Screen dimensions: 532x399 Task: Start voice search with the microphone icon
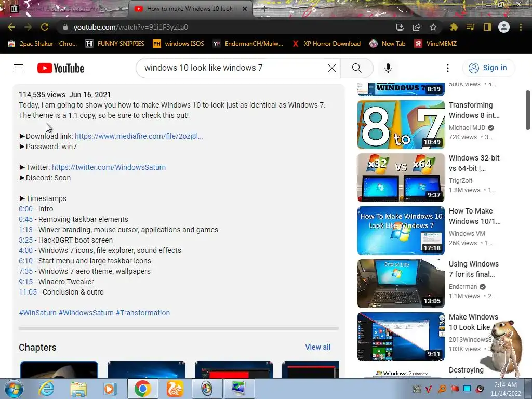(388, 68)
